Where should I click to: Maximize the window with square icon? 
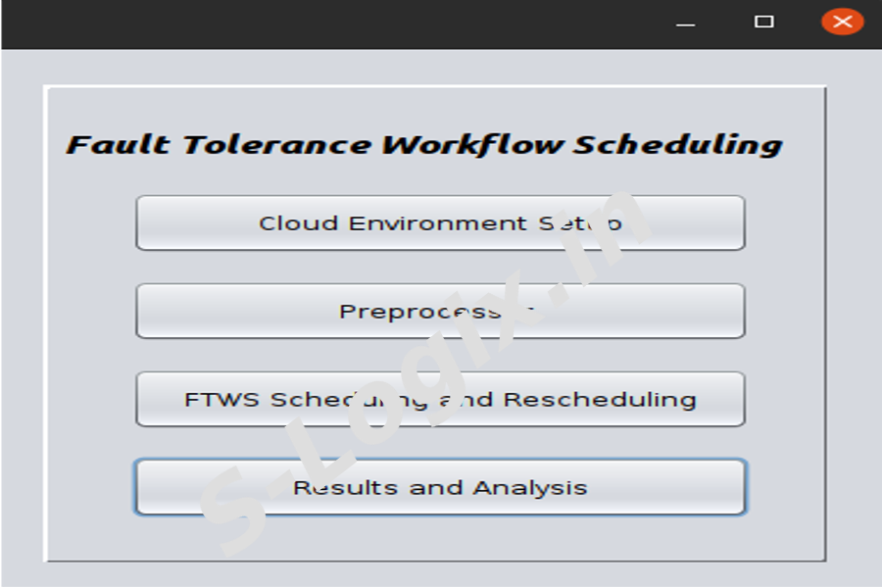coord(763,22)
